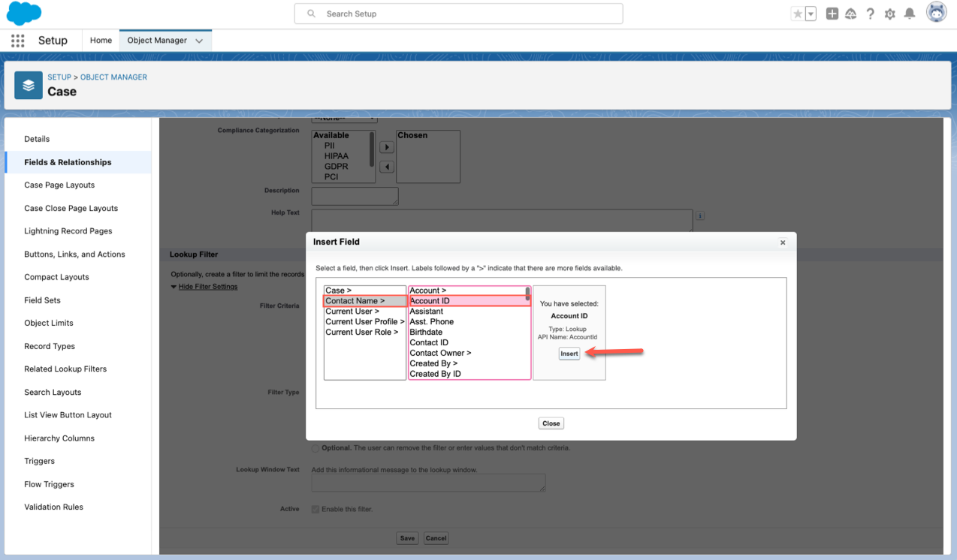
Task: Click the favorites star icon
Action: click(797, 14)
